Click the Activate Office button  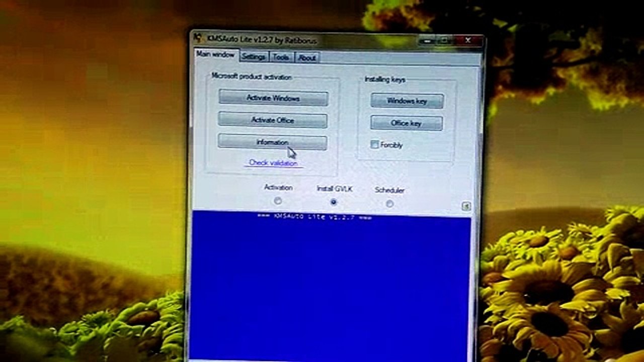273,120
